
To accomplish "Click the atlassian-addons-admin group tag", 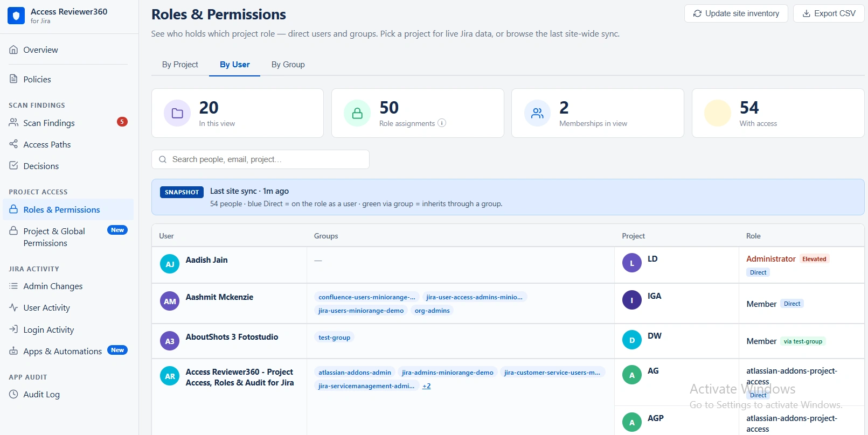I will click(x=355, y=373).
